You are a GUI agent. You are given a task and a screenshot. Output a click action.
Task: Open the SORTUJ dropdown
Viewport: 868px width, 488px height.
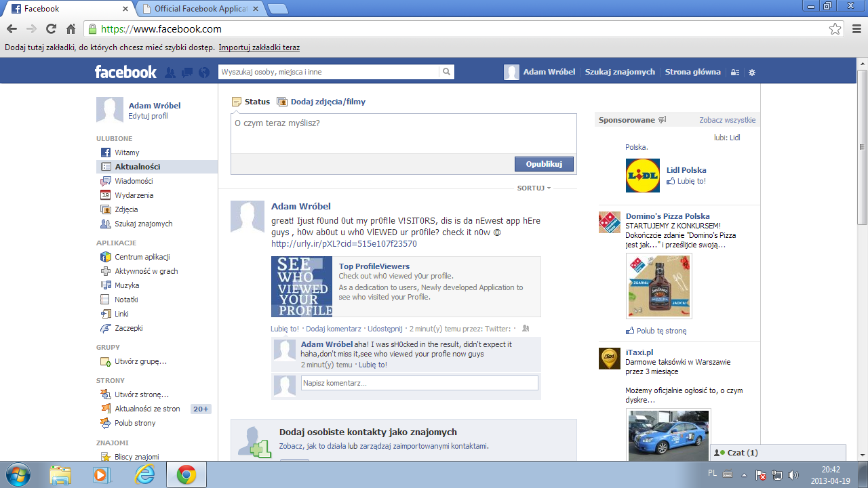(534, 188)
